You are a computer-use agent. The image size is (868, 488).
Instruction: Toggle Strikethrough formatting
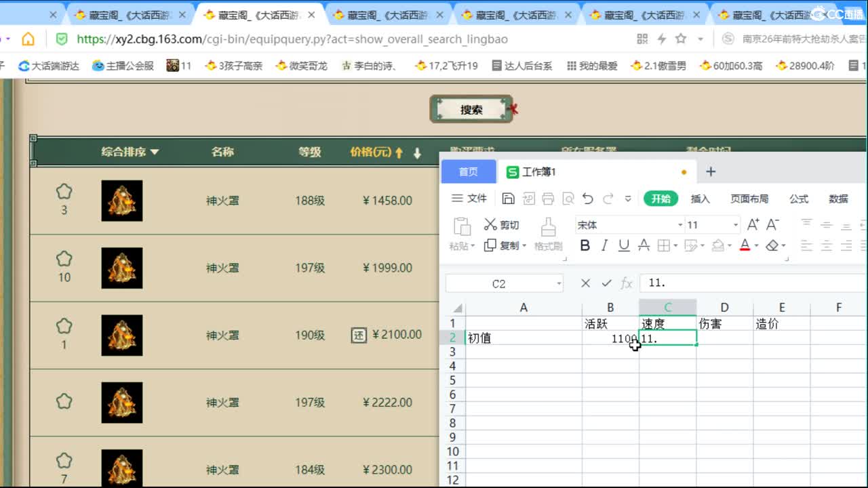pos(644,245)
